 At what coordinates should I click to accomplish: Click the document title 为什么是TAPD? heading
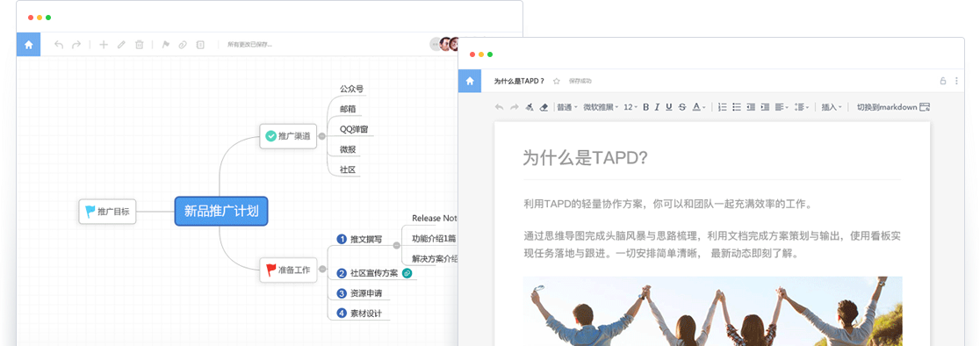click(584, 158)
